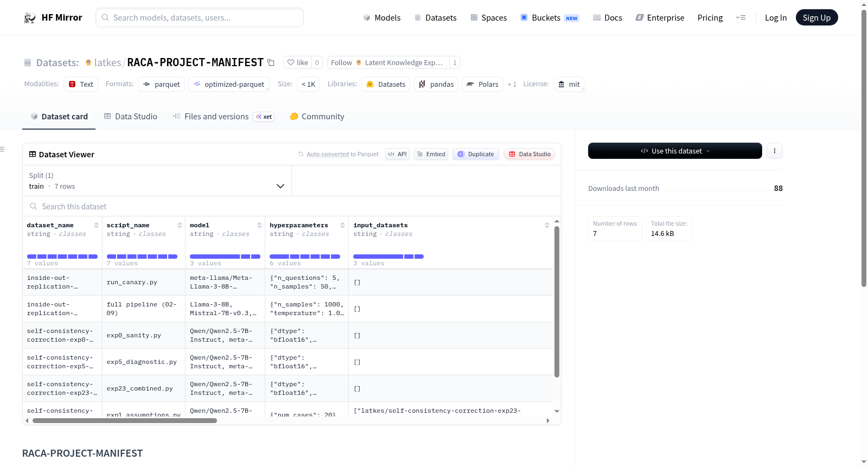This screenshot has width=868, height=467.
Task: Select the Datasets library tag
Action: 386,84
